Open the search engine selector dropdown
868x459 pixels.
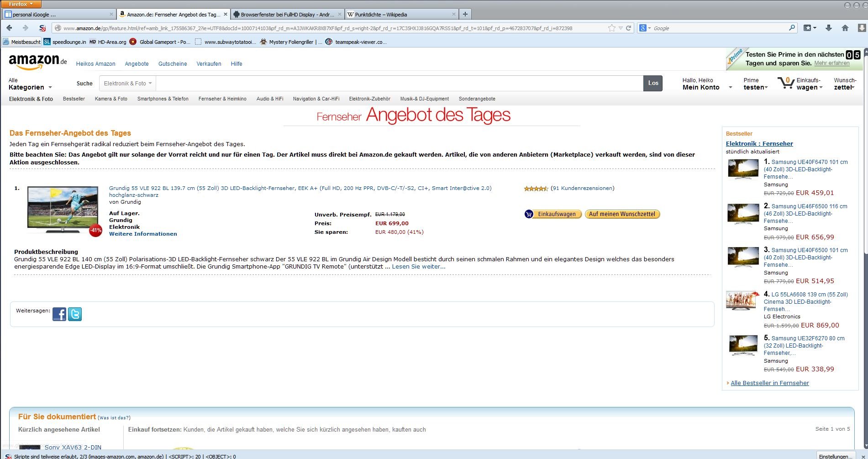[x=645, y=28]
